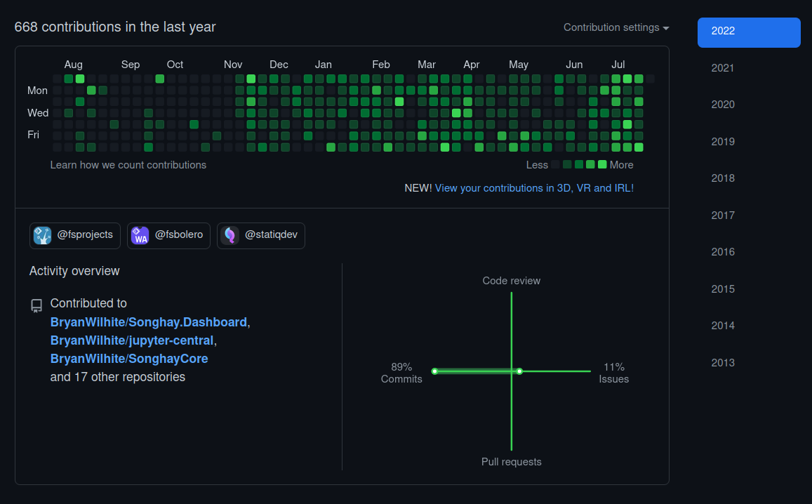Click the Code review axis label
This screenshot has height=504, width=812.
(511, 281)
